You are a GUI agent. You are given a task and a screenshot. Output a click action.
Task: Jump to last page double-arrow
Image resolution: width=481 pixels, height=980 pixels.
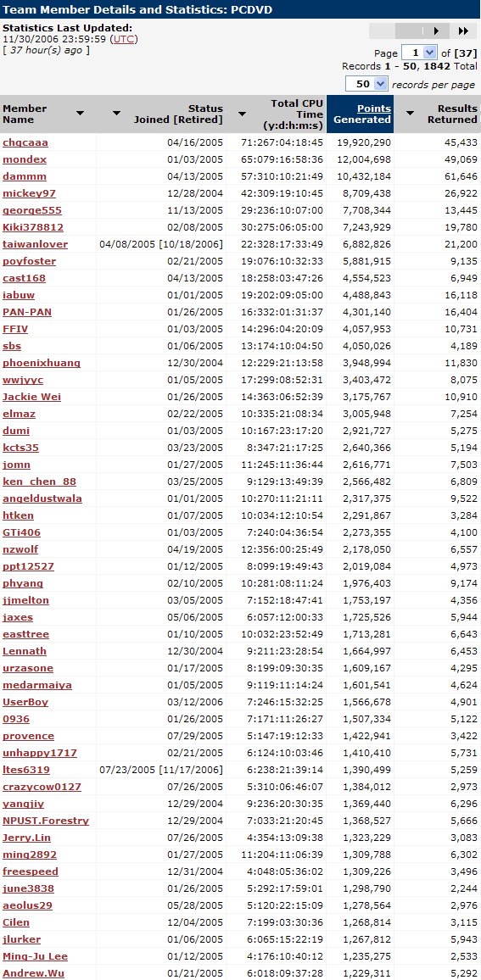(463, 31)
